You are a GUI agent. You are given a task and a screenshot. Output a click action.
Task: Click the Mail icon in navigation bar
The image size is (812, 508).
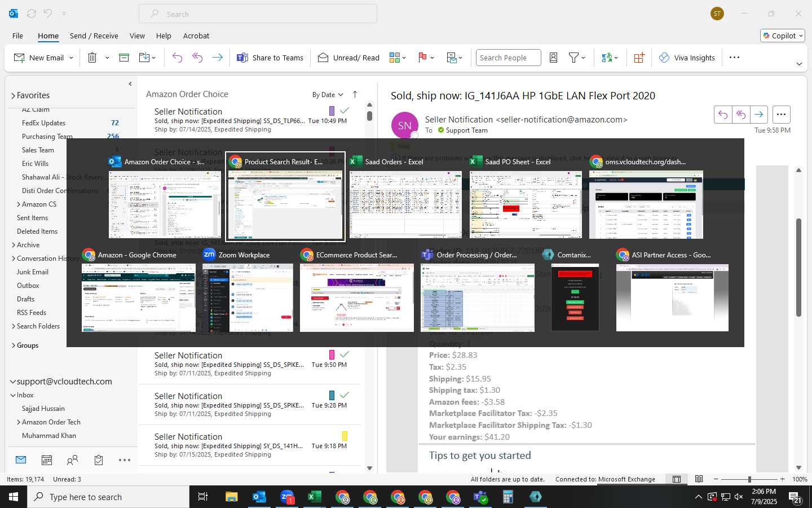pos(21,460)
